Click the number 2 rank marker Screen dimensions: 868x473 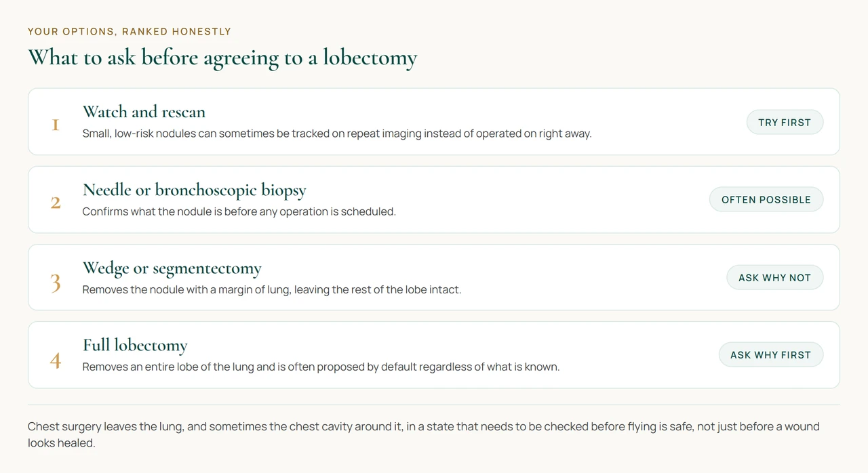pyautogui.click(x=56, y=203)
